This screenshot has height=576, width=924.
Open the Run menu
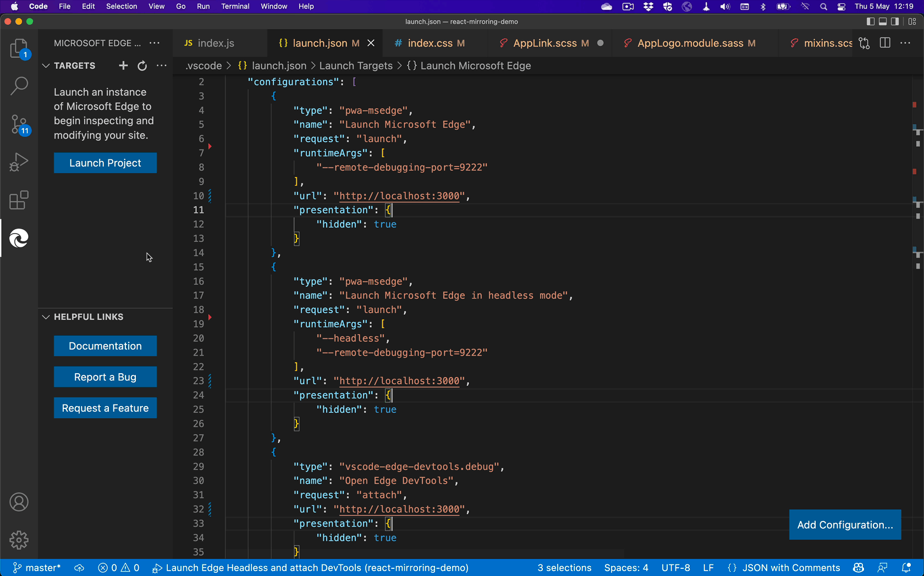click(203, 6)
